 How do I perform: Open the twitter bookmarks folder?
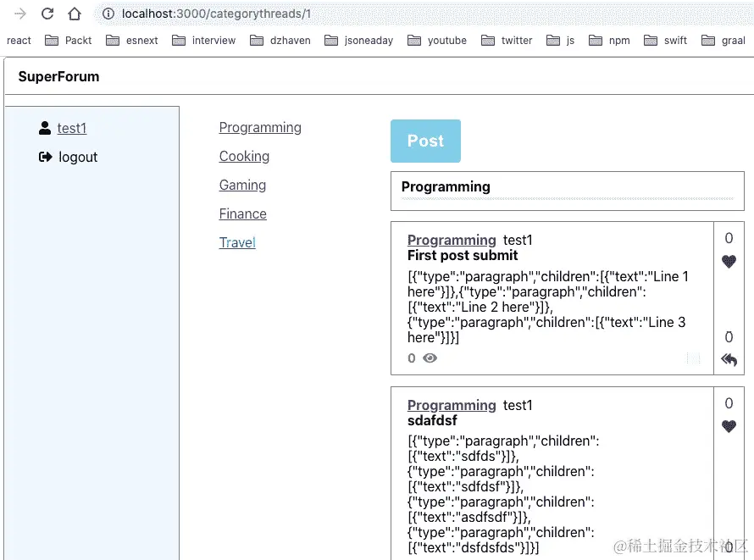(507, 41)
